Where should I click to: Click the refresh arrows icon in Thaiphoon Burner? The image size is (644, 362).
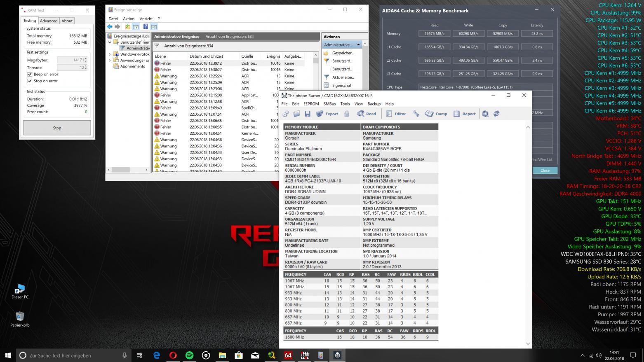tap(496, 114)
